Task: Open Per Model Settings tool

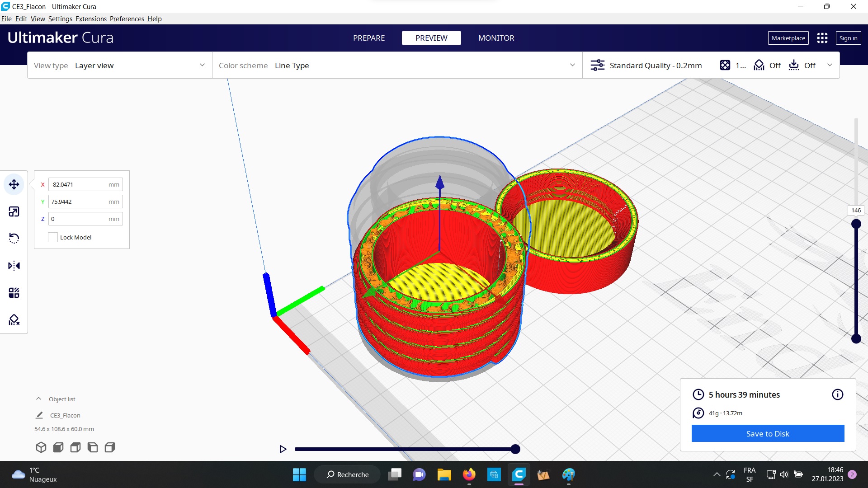Action: click(14, 293)
